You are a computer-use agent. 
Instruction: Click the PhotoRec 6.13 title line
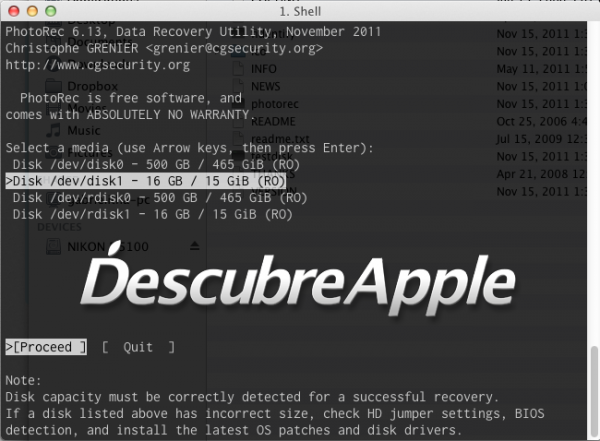click(193, 32)
